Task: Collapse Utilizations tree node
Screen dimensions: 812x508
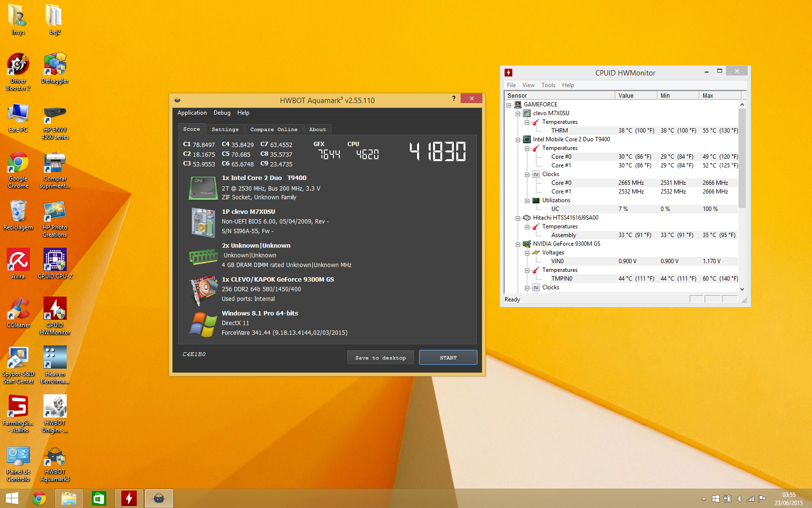Action: (527, 200)
